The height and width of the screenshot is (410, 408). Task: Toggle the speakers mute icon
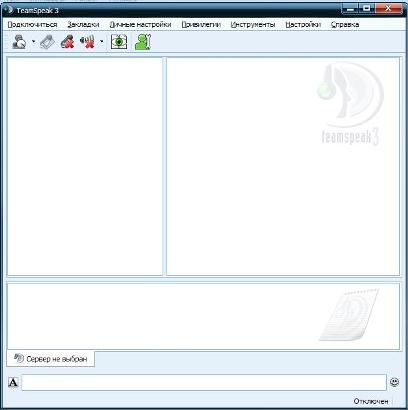[x=87, y=42]
